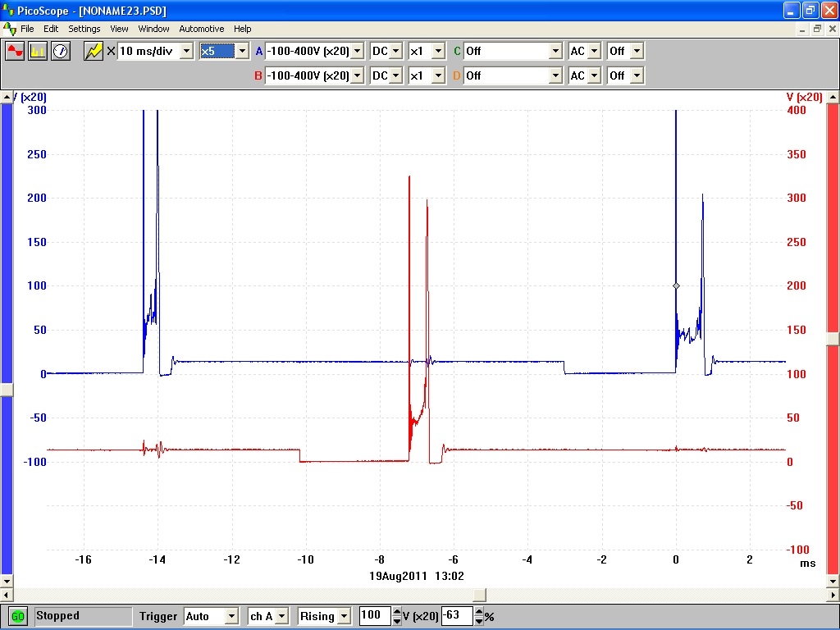Open the meter view icon
Image resolution: width=840 pixels, height=630 pixels.
click(60, 51)
